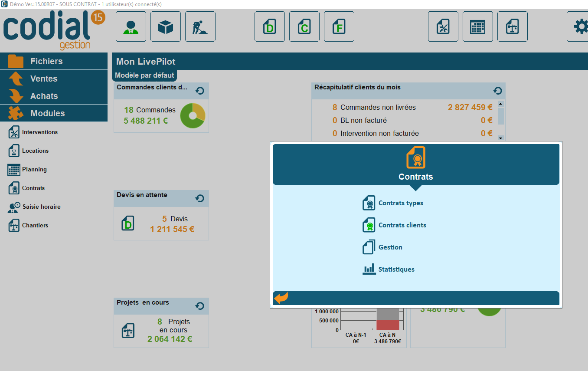Open the Factures document icon marked F
Screen dimensions: 588x371
pos(339,26)
